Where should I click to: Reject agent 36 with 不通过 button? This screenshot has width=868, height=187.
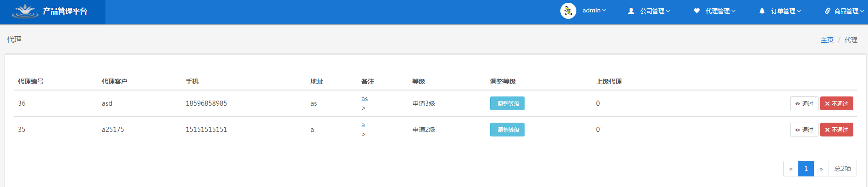click(x=836, y=103)
